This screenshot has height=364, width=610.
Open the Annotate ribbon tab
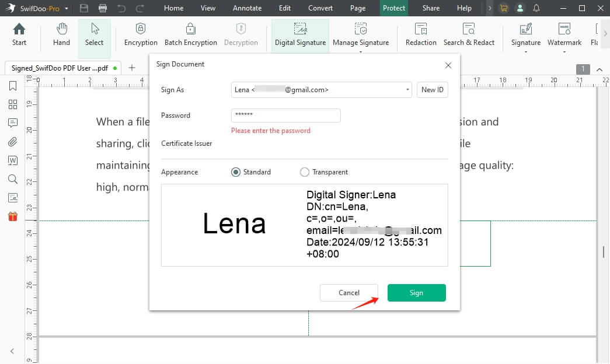click(x=246, y=8)
